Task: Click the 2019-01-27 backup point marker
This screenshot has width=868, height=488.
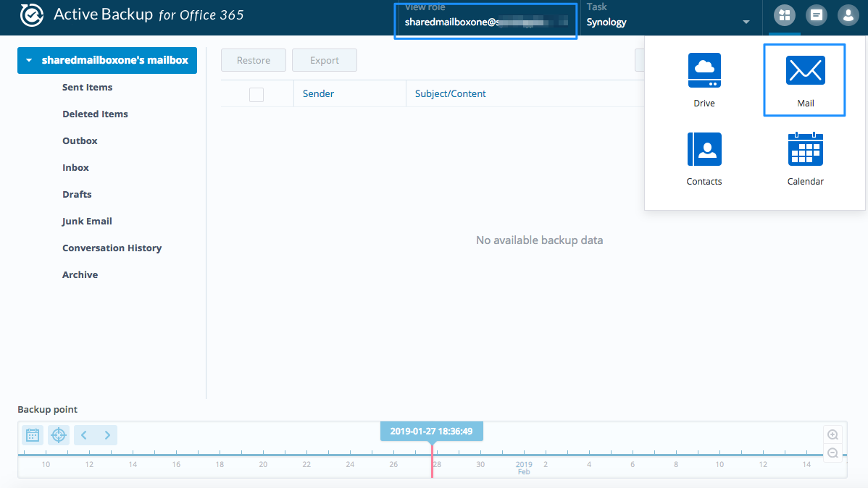Action: click(432, 432)
